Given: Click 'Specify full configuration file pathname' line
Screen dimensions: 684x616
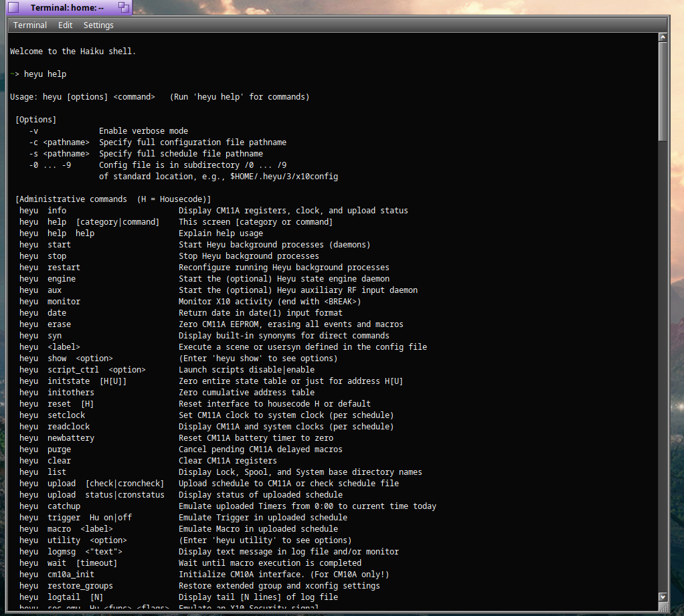Looking at the screenshot, I should point(192,142).
